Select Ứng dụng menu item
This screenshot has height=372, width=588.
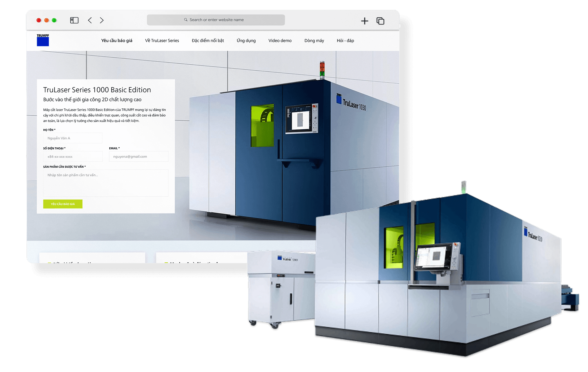click(246, 41)
